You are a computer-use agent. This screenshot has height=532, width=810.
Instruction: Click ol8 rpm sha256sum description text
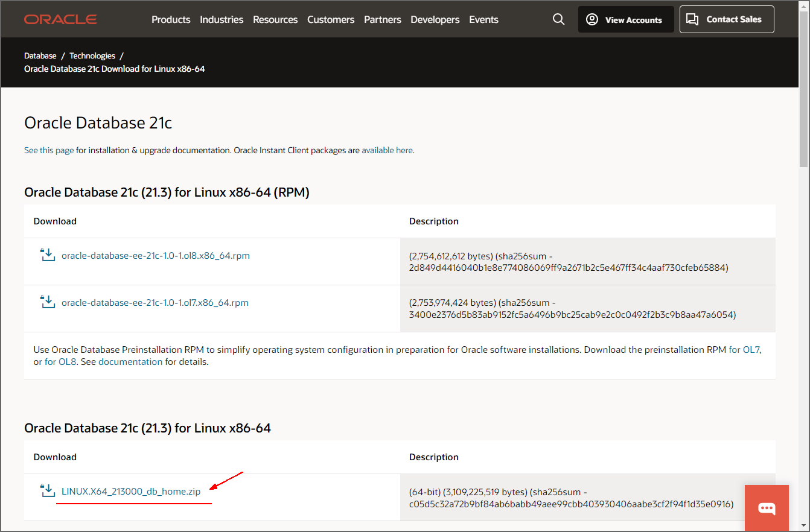coord(569,262)
